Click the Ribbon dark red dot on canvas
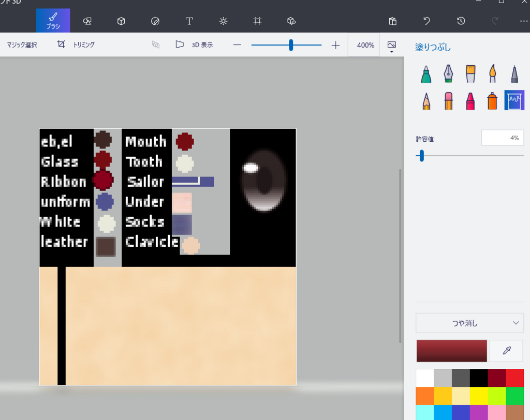The height and width of the screenshot is (420, 530). 103,180
